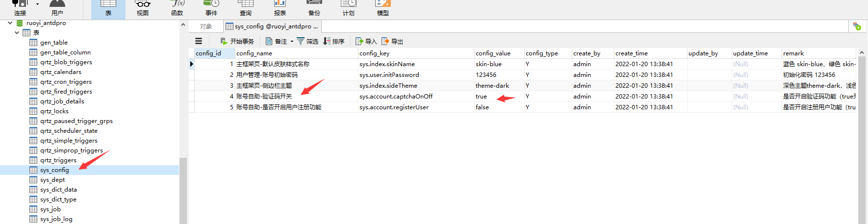
Task: Open the 函数 functions section
Action: click(x=177, y=8)
